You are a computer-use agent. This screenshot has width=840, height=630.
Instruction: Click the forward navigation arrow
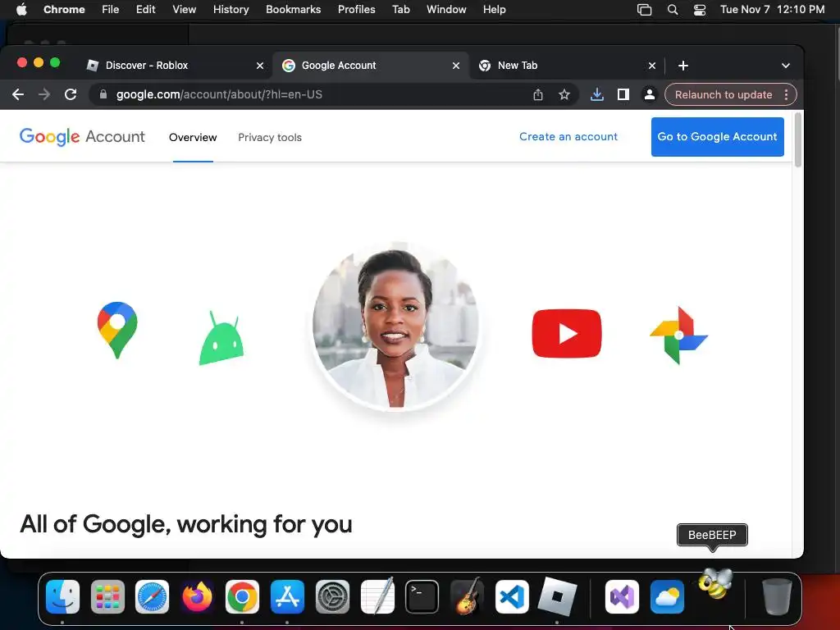[x=44, y=95]
